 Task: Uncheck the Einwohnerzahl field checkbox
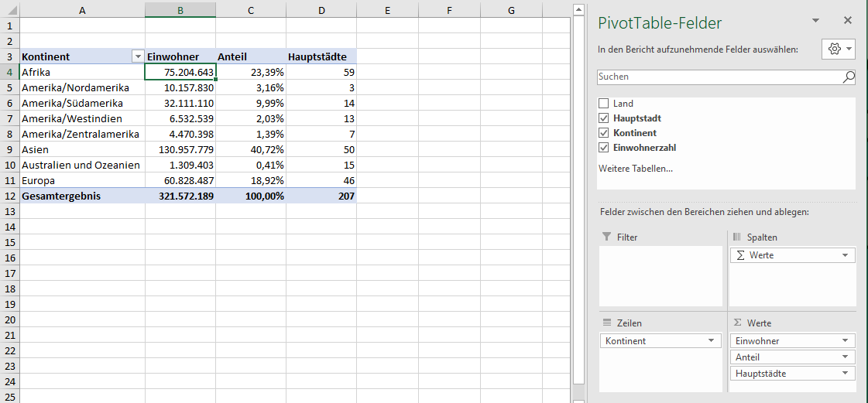point(604,148)
